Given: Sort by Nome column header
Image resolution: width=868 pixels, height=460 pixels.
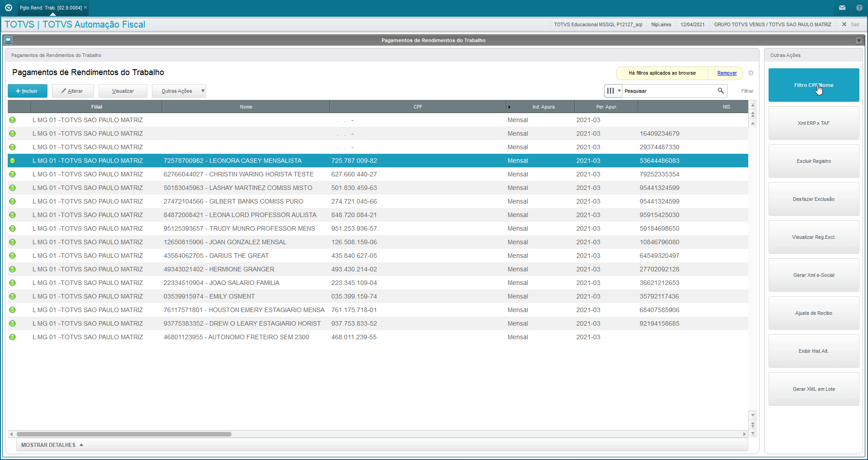Looking at the screenshot, I should coord(246,107).
